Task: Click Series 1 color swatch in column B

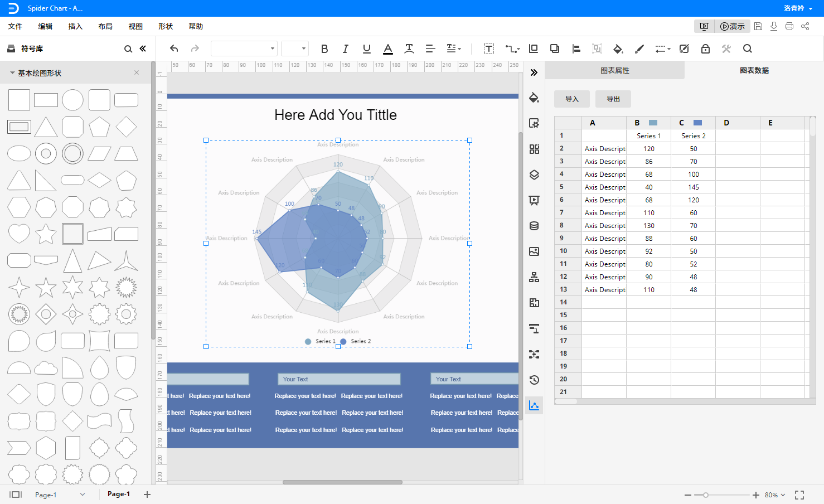Action: pyautogui.click(x=653, y=123)
